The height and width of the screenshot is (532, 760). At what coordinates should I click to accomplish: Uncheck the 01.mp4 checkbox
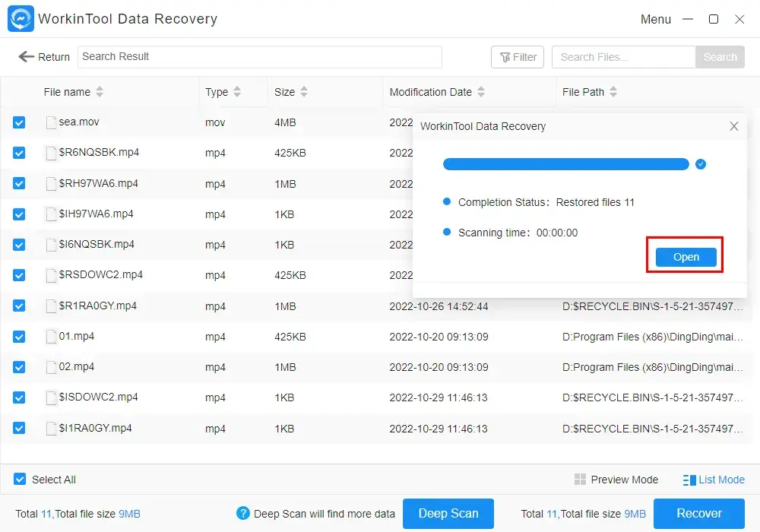pos(19,336)
